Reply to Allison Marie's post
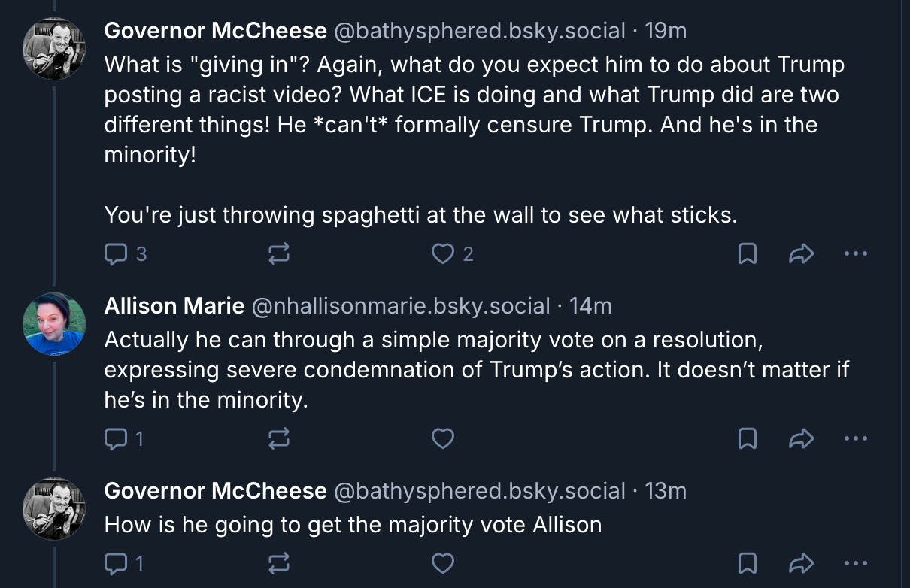Image resolution: width=910 pixels, height=588 pixels. [x=115, y=438]
